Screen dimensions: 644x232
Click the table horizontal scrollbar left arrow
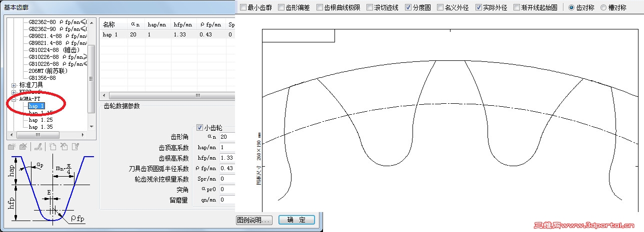pyautogui.click(x=104, y=95)
